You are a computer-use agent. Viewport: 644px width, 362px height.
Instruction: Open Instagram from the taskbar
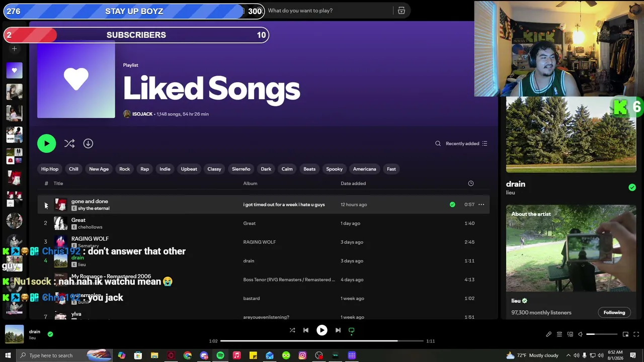(302, 355)
